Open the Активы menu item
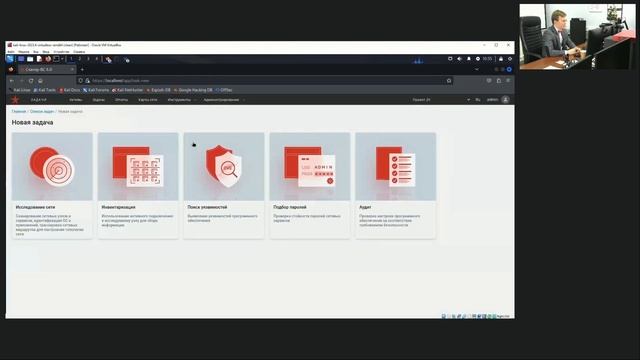The height and width of the screenshot is (360, 640). click(x=76, y=100)
